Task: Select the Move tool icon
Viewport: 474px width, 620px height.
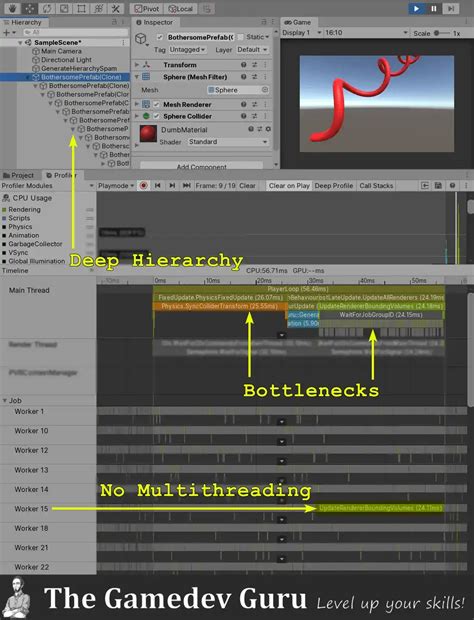Action: pyautogui.click(x=29, y=8)
